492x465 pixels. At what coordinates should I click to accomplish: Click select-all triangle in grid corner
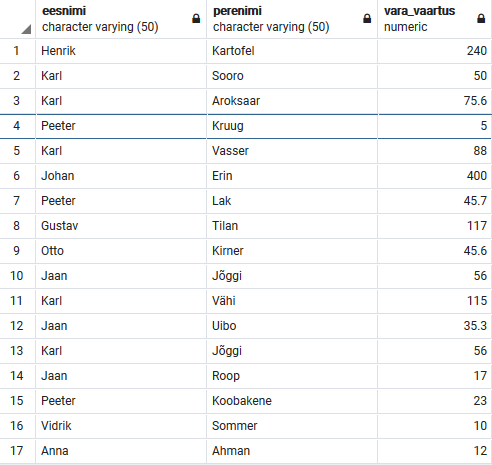click(x=26, y=29)
